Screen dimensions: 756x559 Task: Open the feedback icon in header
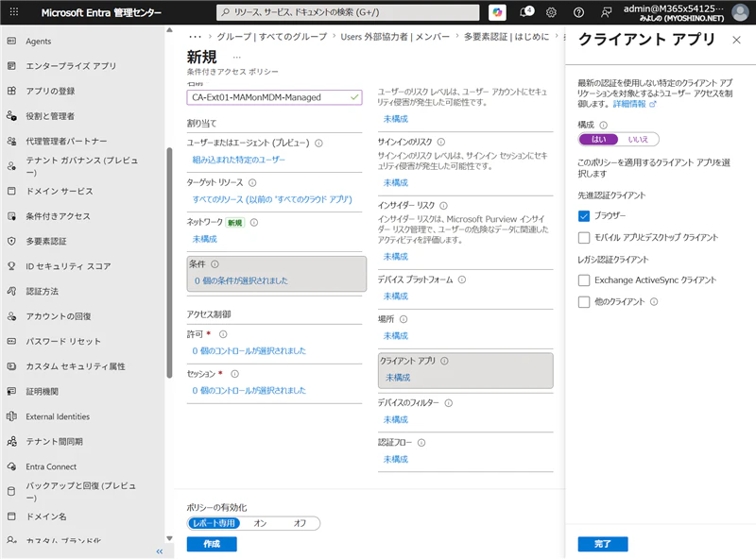click(606, 12)
